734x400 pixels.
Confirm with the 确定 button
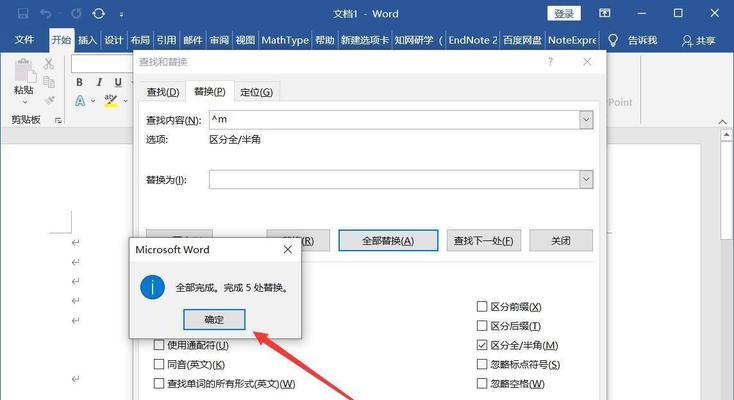214,319
